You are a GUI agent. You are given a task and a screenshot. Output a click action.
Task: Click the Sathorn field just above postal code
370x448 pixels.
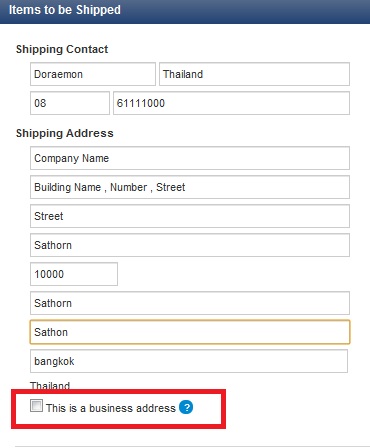click(x=190, y=245)
